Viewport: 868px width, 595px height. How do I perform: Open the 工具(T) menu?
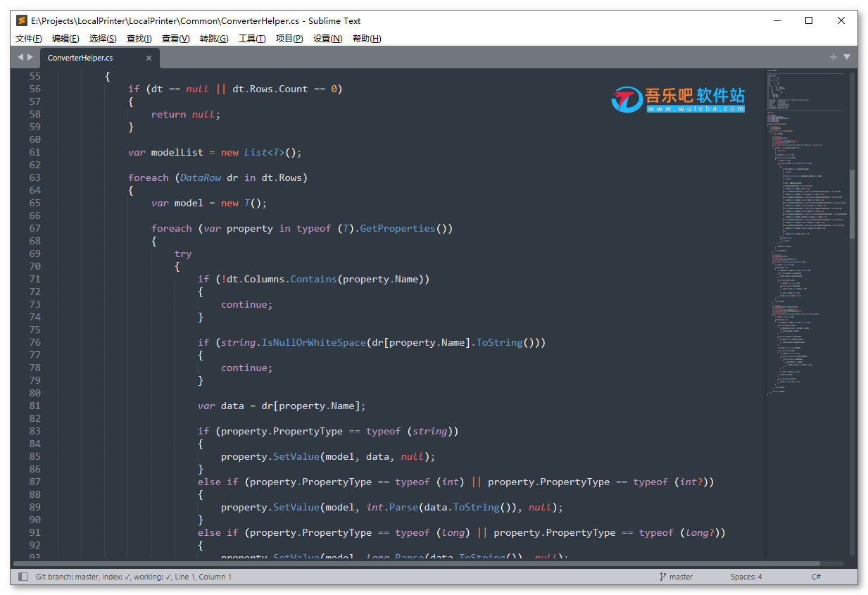click(252, 39)
